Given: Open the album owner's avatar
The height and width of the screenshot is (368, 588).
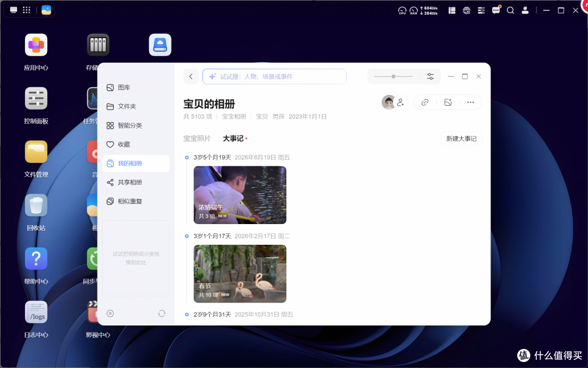Looking at the screenshot, I should coord(389,102).
